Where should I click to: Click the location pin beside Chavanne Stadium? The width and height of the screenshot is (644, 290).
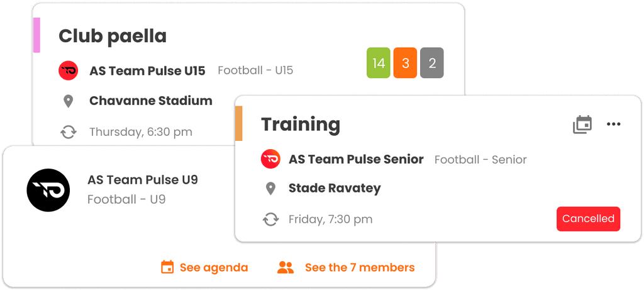click(x=68, y=101)
